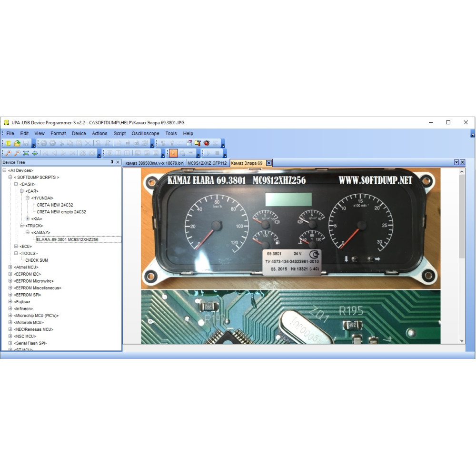
Task: Zoom out with the magnifier minus icon
Action: [x=17, y=153]
